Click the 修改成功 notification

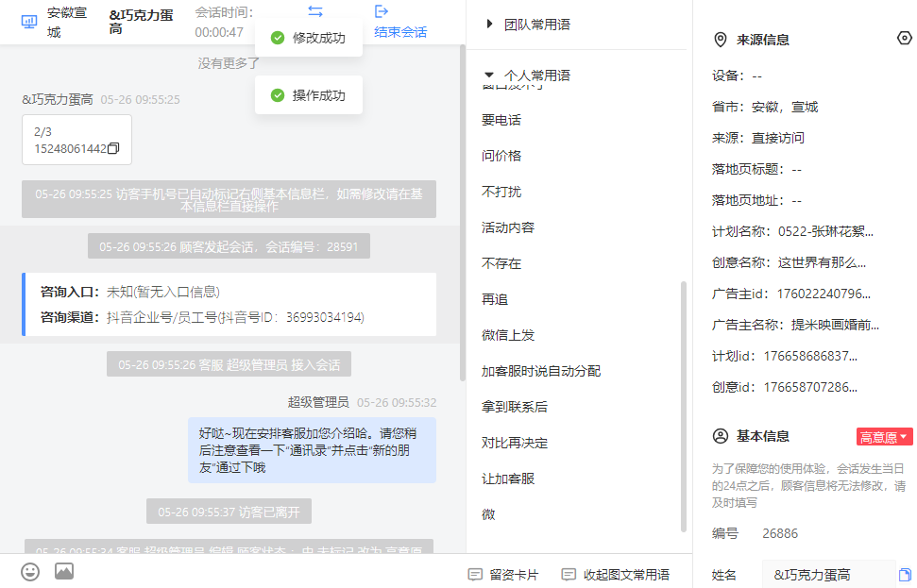tap(309, 38)
